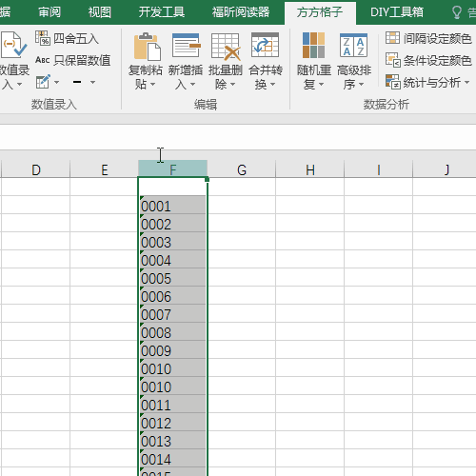
Task: Click the 条件设定颜色 button label
Action: pyautogui.click(x=438, y=60)
